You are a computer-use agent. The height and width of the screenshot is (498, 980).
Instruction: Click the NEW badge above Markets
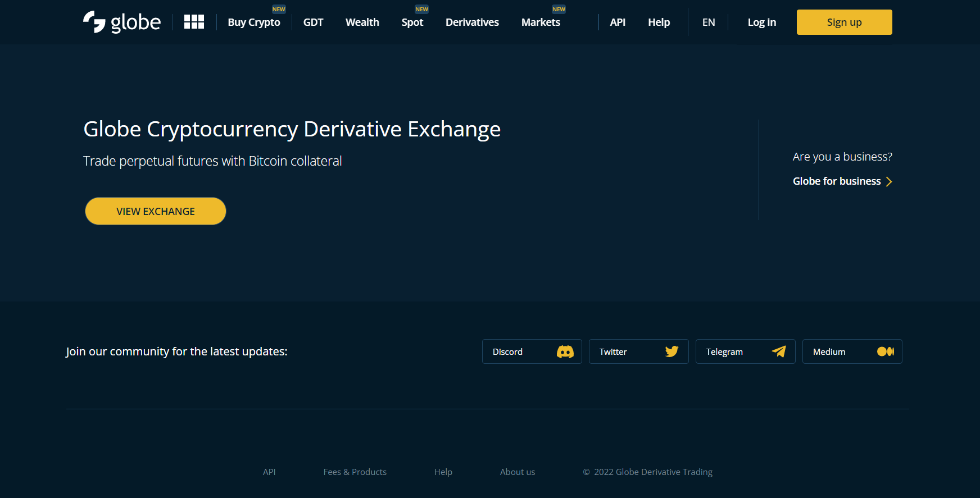point(559,10)
